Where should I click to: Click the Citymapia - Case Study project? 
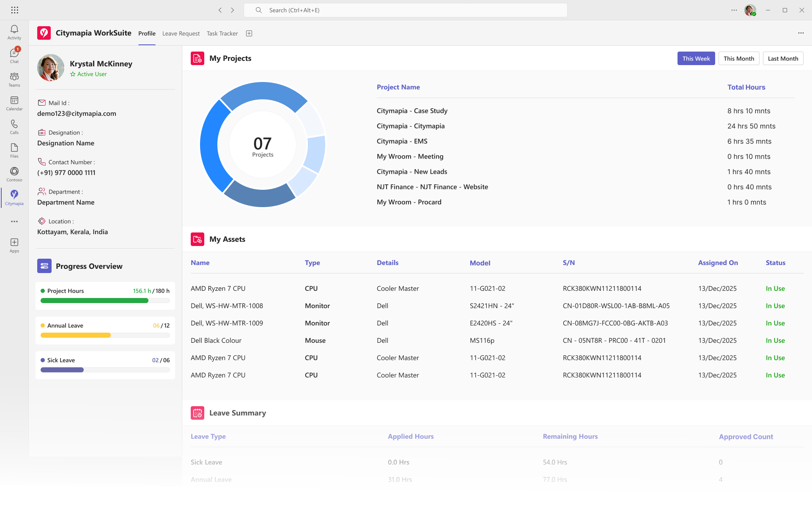pos(412,111)
